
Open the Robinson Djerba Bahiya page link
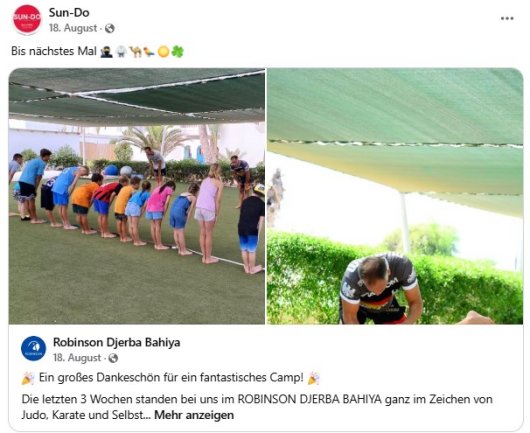point(117,342)
